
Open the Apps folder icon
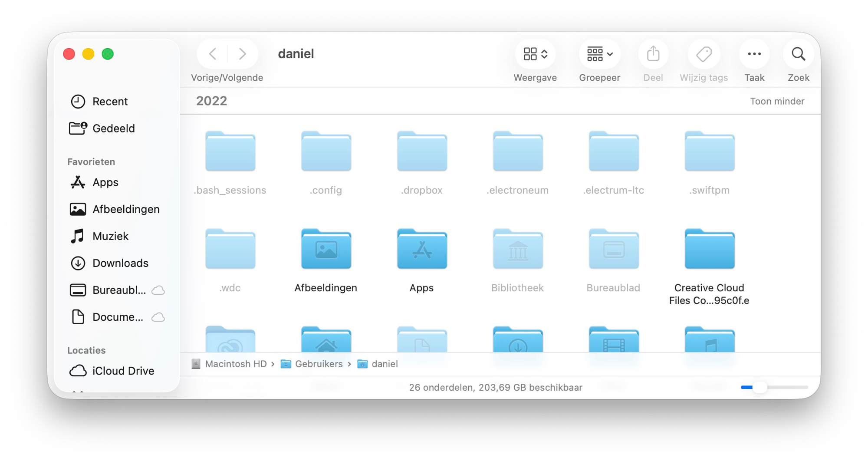[x=422, y=249]
